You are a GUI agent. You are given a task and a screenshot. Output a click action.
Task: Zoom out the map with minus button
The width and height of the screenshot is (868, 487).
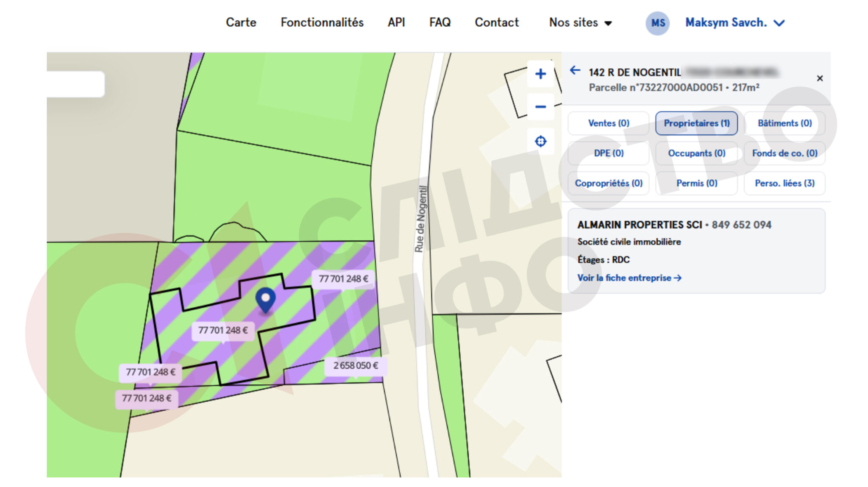tap(540, 107)
